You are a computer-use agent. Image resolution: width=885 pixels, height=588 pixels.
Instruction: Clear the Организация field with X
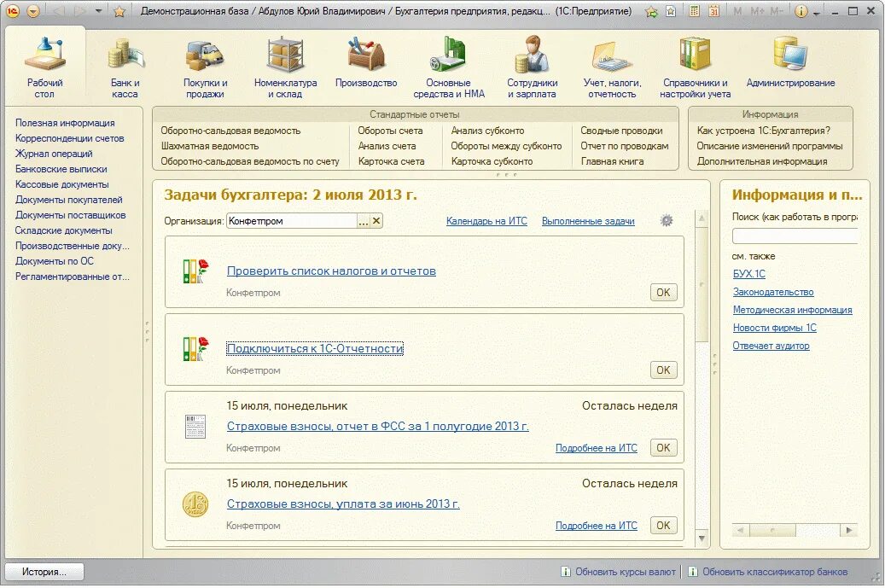click(376, 221)
